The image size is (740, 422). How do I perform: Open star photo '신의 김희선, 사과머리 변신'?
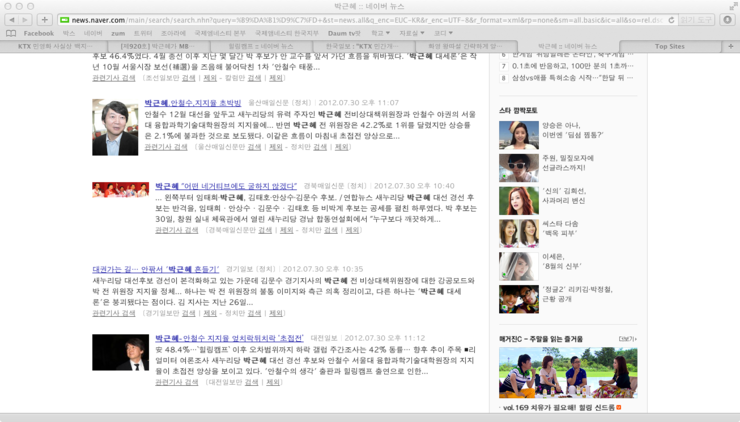pos(518,200)
